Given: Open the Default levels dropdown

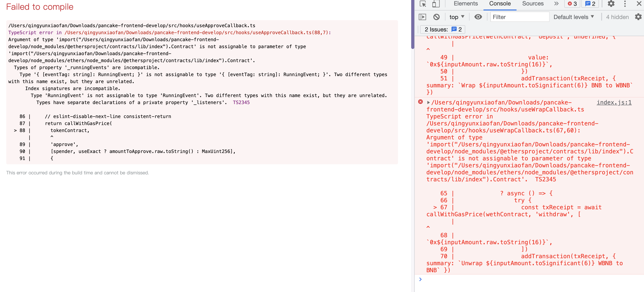Looking at the screenshot, I should pyautogui.click(x=574, y=17).
